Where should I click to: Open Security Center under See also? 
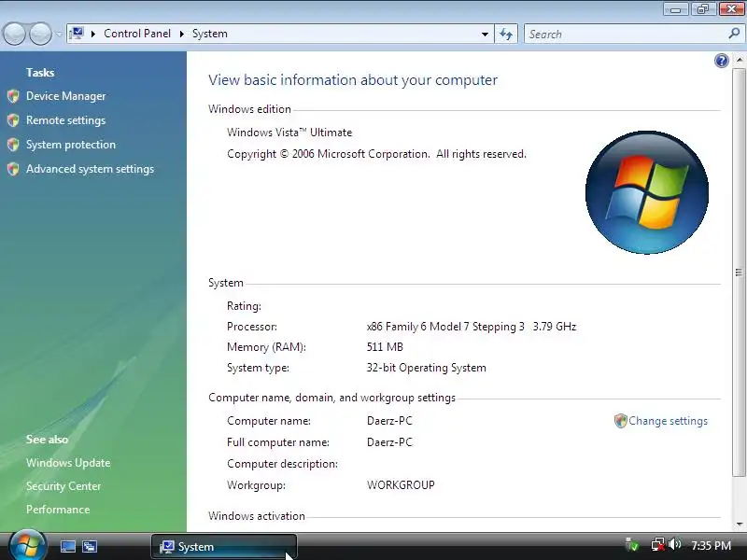(63, 486)
